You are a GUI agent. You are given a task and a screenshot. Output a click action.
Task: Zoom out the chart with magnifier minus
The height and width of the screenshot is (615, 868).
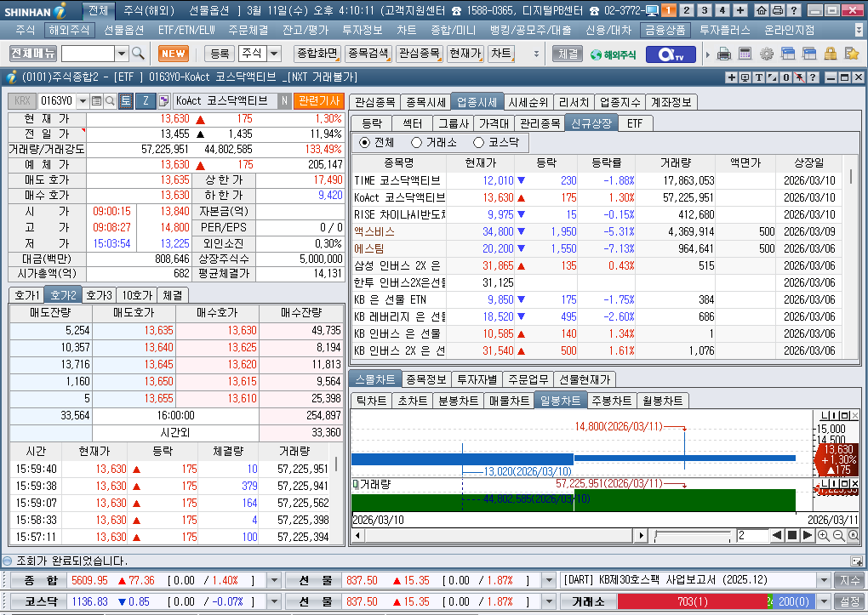click(839, 535)
